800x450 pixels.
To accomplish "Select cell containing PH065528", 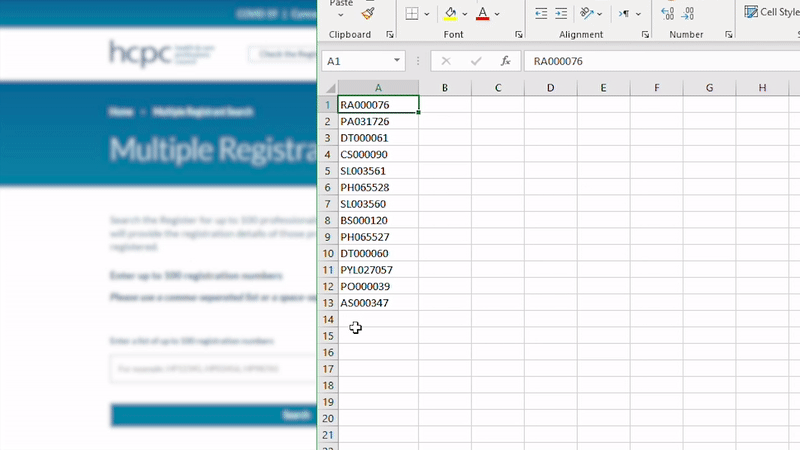I will pyautogui.click(x=378, y=187).
